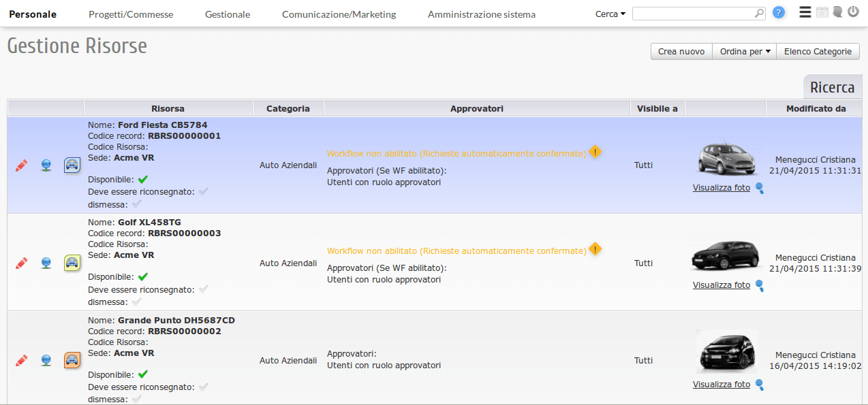Click the 'Crea nuovo' button
Viewport: 868px width, 405px height.
[x=681, y=51]
